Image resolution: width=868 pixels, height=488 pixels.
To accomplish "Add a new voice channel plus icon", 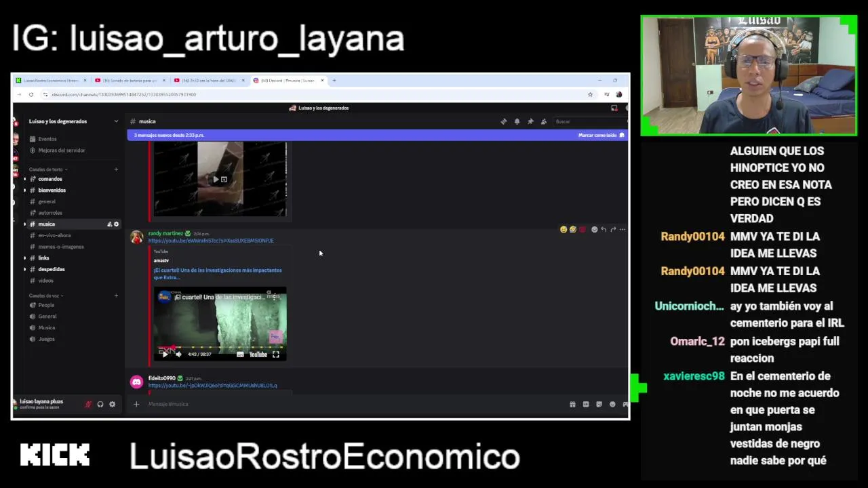I will (116, 296).
